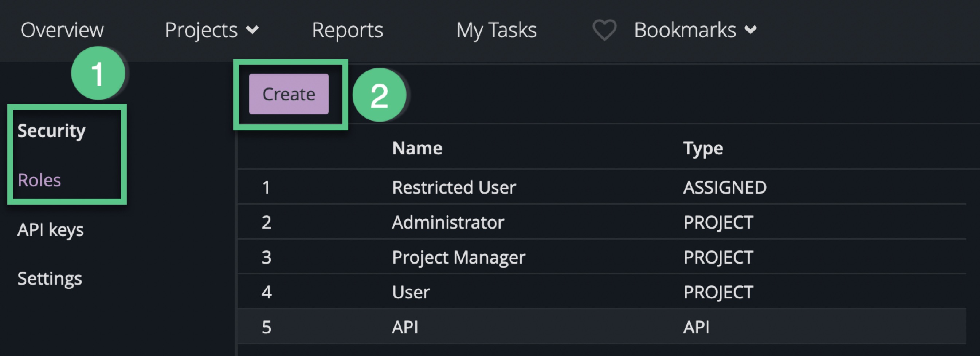Expand the Projects dropdown chevron

pos(252,30)
